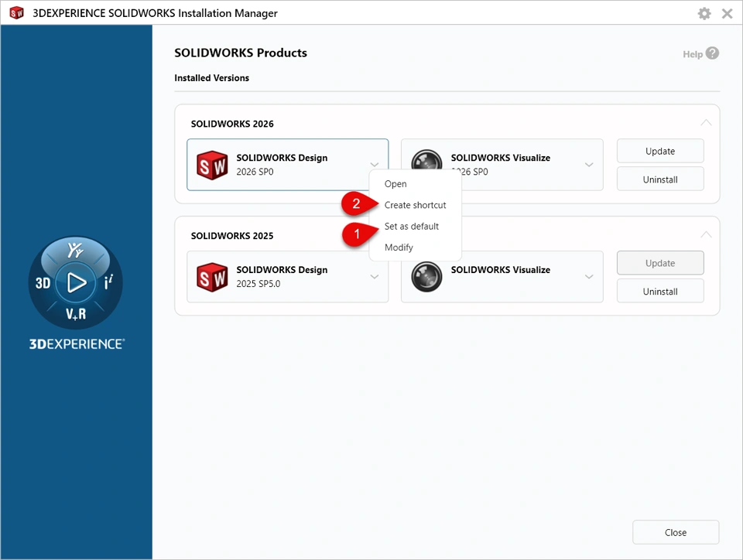The width and height of the screenshot is (743, 560).
Task: Close the Installation Manager window via X
Action: [727, 13]
